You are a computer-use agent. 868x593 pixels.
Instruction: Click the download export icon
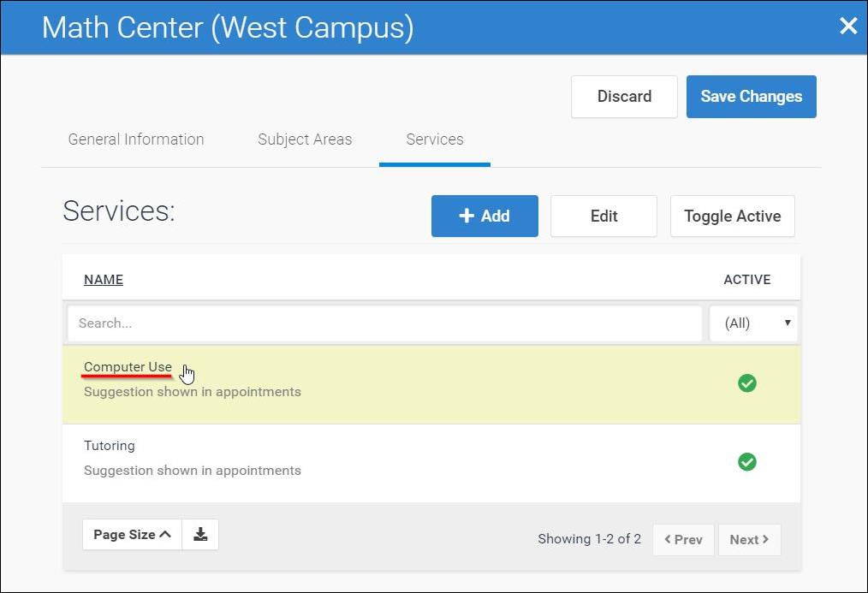pos(200,535)
